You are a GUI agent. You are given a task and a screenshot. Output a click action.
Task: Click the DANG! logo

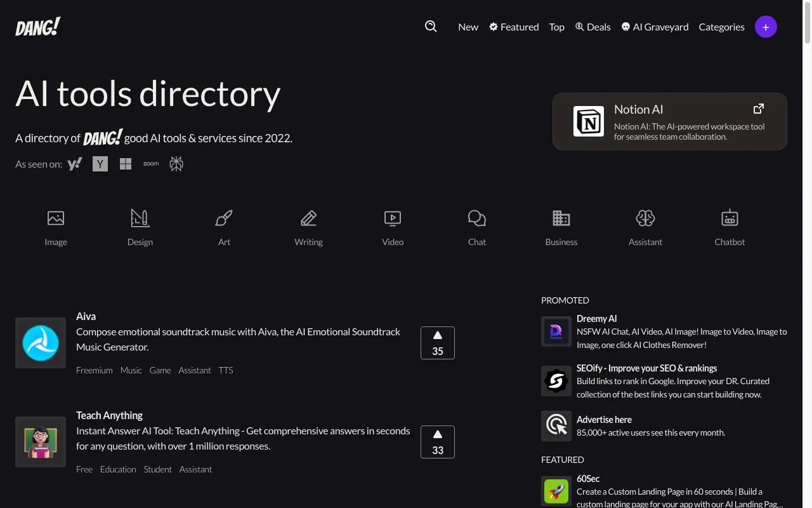[x=38, y=27]
